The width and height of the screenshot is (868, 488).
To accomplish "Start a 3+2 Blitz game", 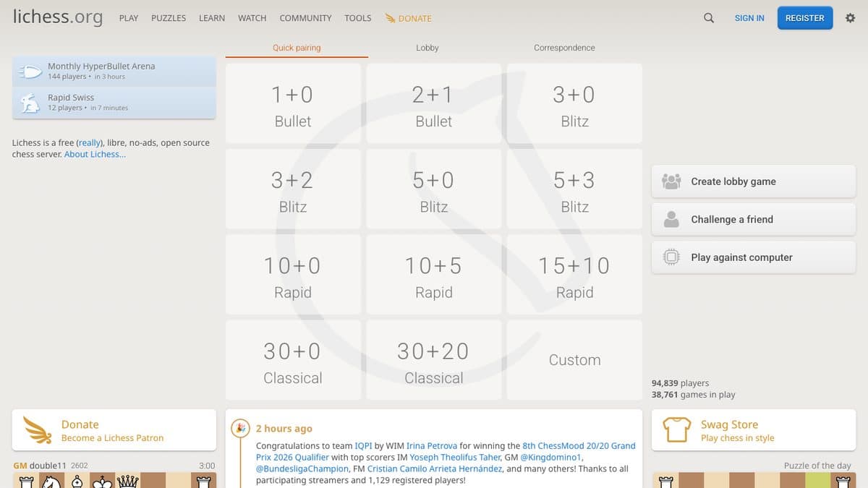I will [293, 189].
